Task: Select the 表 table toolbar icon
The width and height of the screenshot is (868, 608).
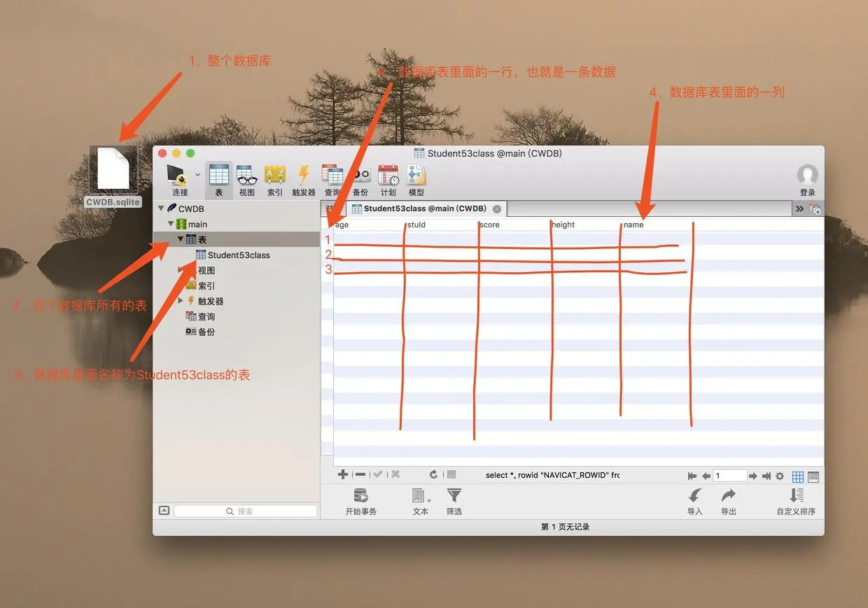Action: click(x=219, y=175)
